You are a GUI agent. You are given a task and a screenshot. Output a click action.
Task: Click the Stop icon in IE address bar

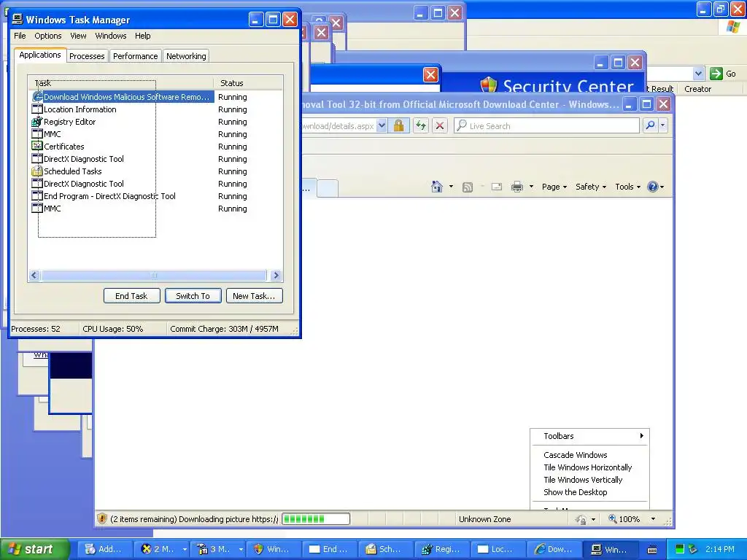click(x=440, y=125)
